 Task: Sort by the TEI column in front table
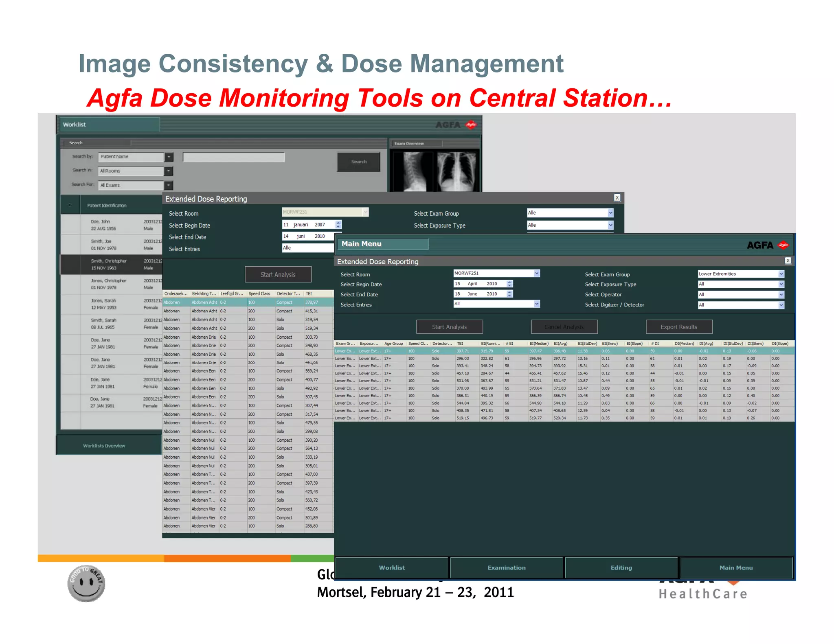click(467, 344)
